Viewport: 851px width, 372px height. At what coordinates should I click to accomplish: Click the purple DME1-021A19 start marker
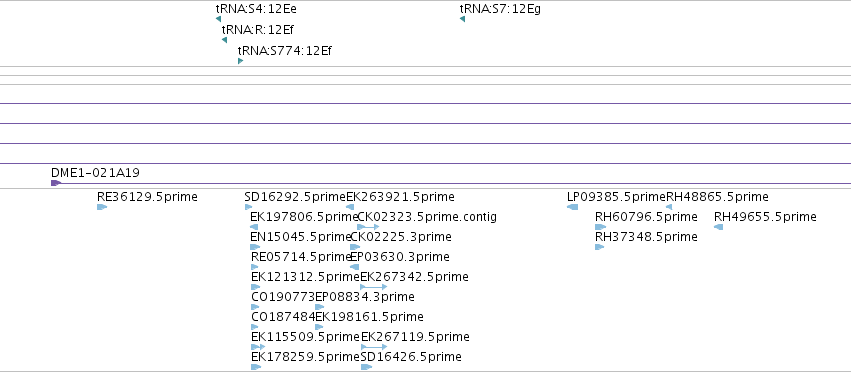[55, 184]
